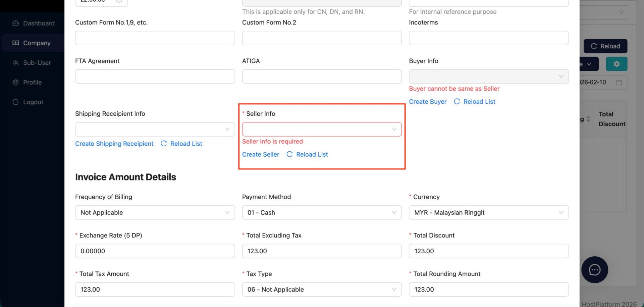
Task: Open the Tax Type dropdown
Action: 322,289
